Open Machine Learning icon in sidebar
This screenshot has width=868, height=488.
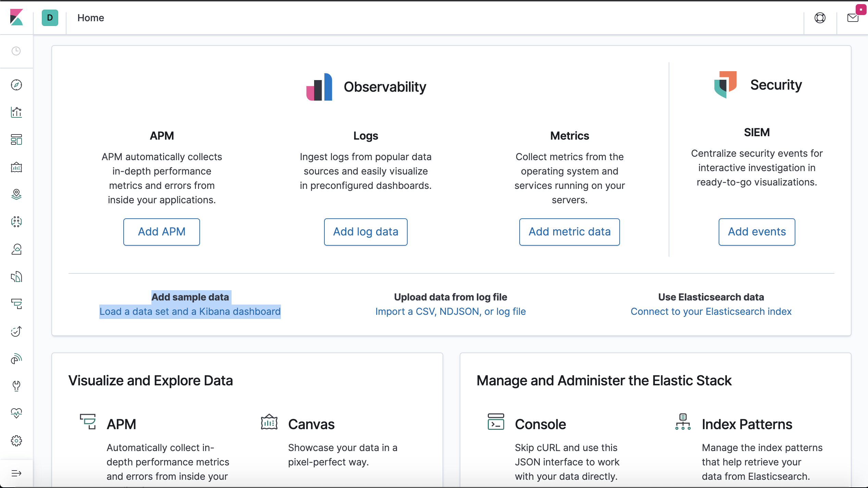[x=16, y=222]
